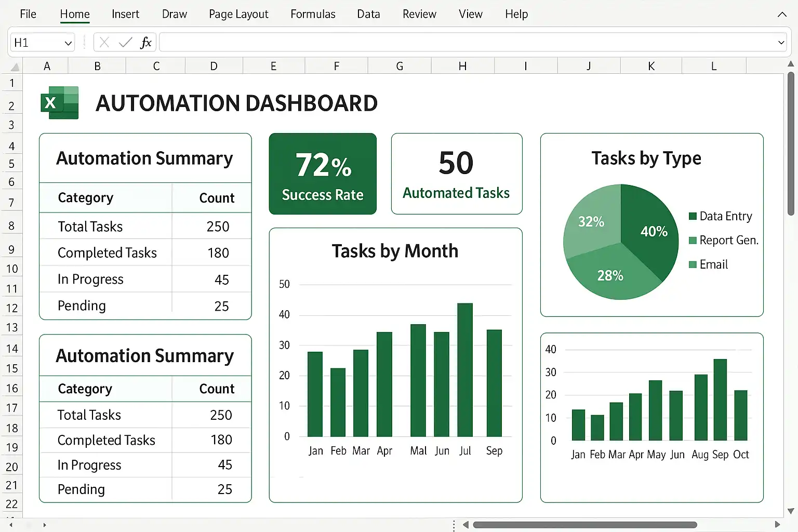
Task: Click the select-all triangle at grid corner
Action: coord(15,66)
